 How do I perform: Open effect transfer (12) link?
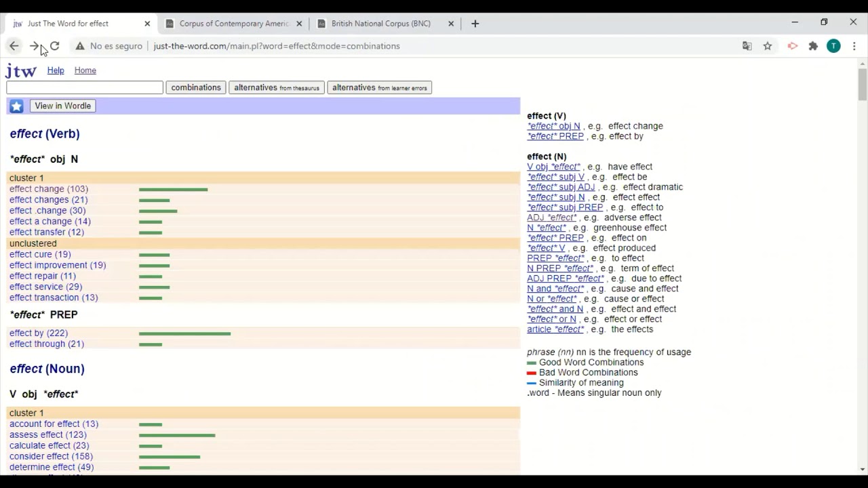(x=47, y=232)
